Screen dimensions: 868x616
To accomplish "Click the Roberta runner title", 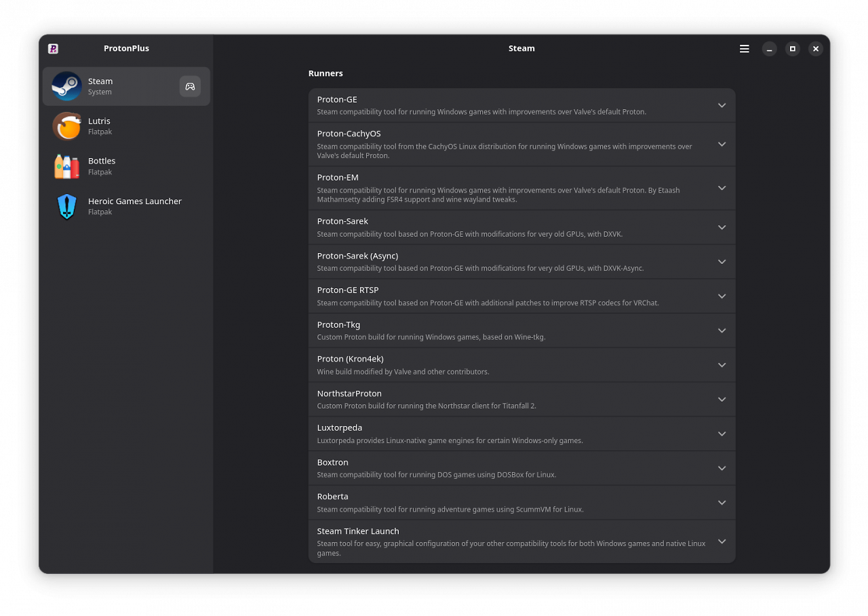I will tap(332, 497).
